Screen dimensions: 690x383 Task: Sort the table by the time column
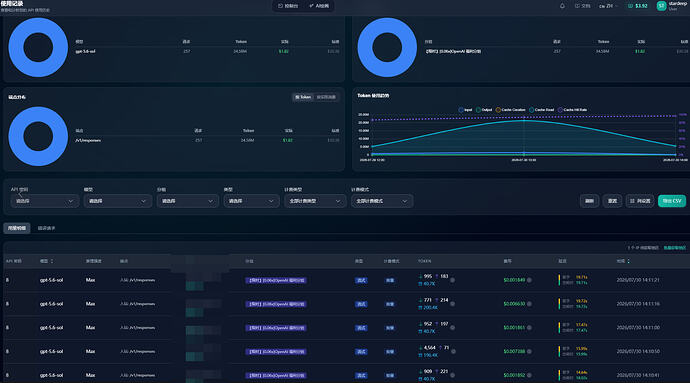point(628,261)
